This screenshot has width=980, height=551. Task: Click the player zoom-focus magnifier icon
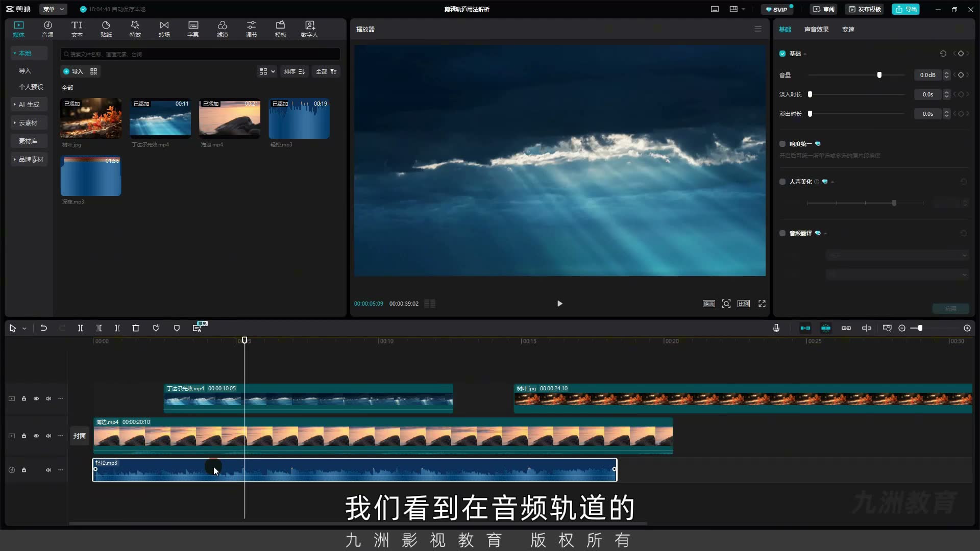click(x=726, y=304)
